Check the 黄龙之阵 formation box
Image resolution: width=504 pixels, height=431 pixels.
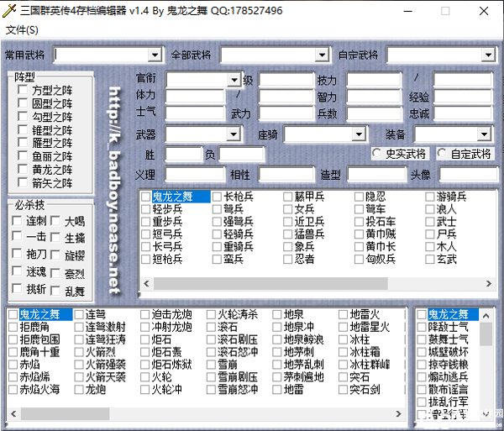point(24,170)
